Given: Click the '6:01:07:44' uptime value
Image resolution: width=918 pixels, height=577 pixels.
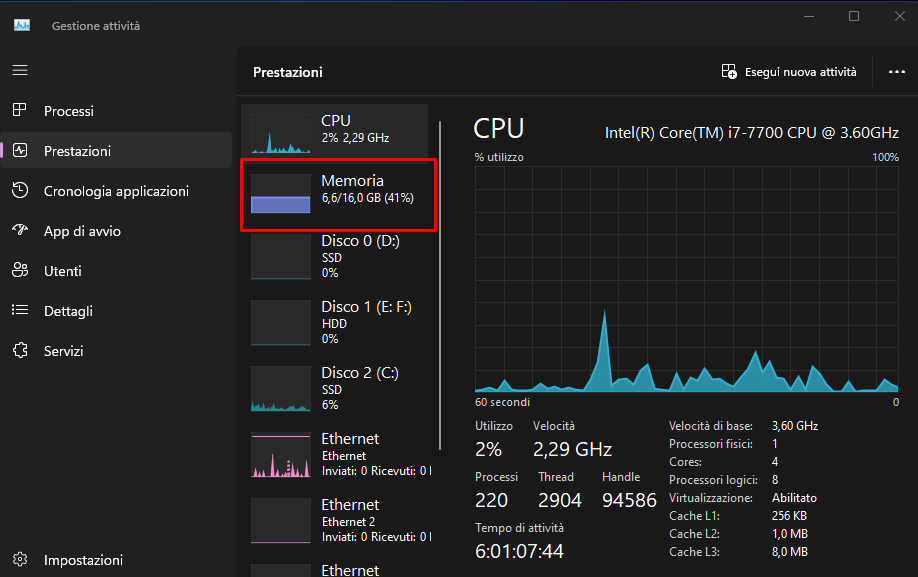Looking at the screenshot, I should [x=519, y=551].
